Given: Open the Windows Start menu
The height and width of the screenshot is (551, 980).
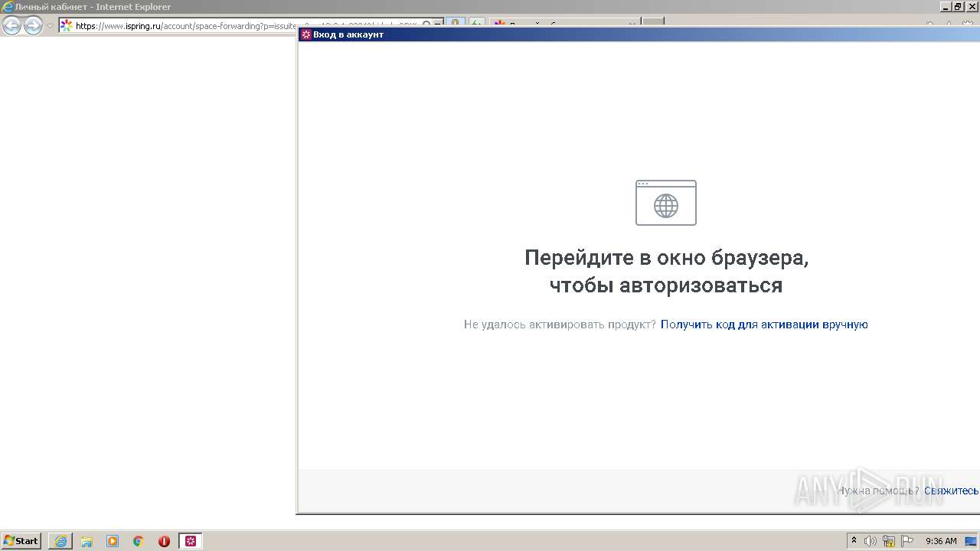Looking at the screenshot, I should click(x=21, y=541).
